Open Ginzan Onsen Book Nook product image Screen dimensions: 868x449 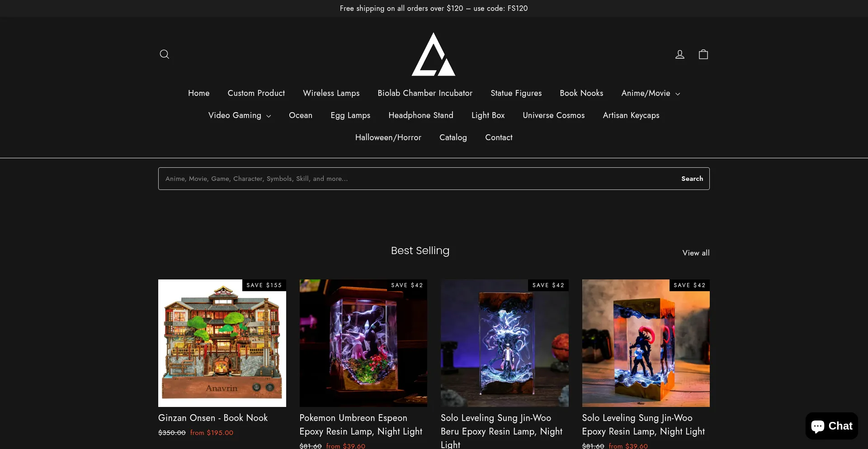(222, 343)
